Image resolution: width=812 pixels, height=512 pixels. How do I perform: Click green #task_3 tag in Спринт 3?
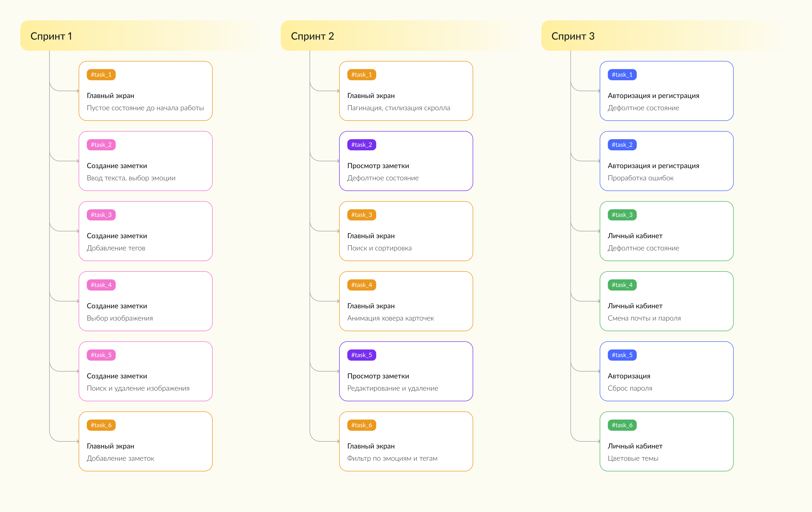pos(622,215)
